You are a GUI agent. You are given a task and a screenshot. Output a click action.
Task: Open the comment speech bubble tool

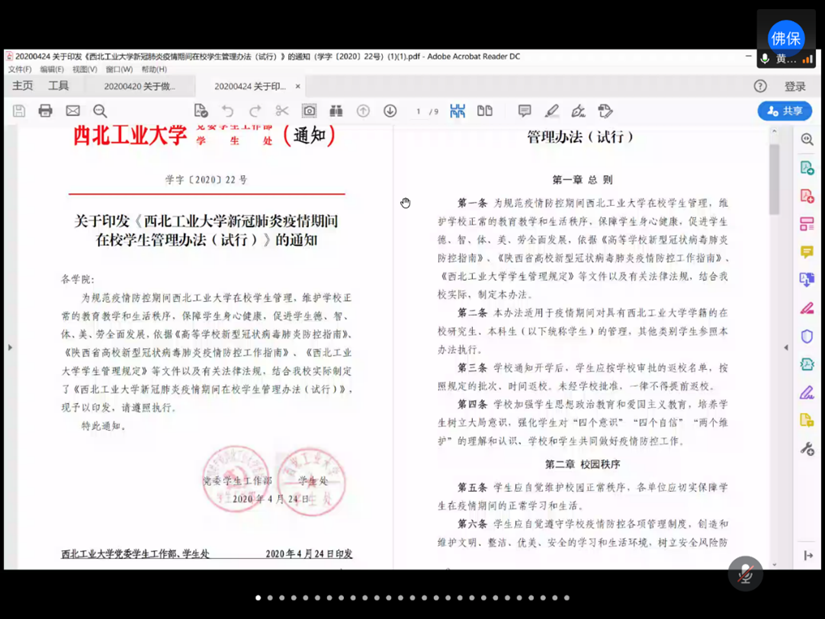[524, 111]
